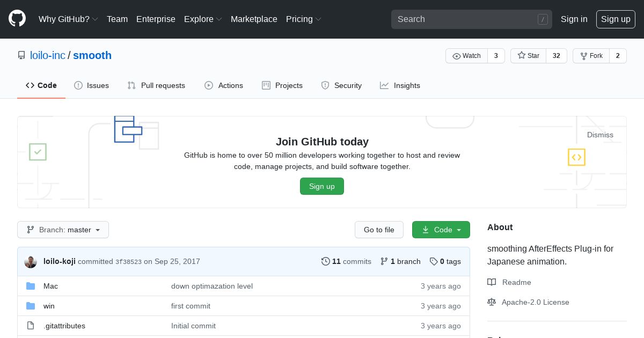Click the repository book icon beside loilo-inc
The image size is (644, 338).
point(21,55)
